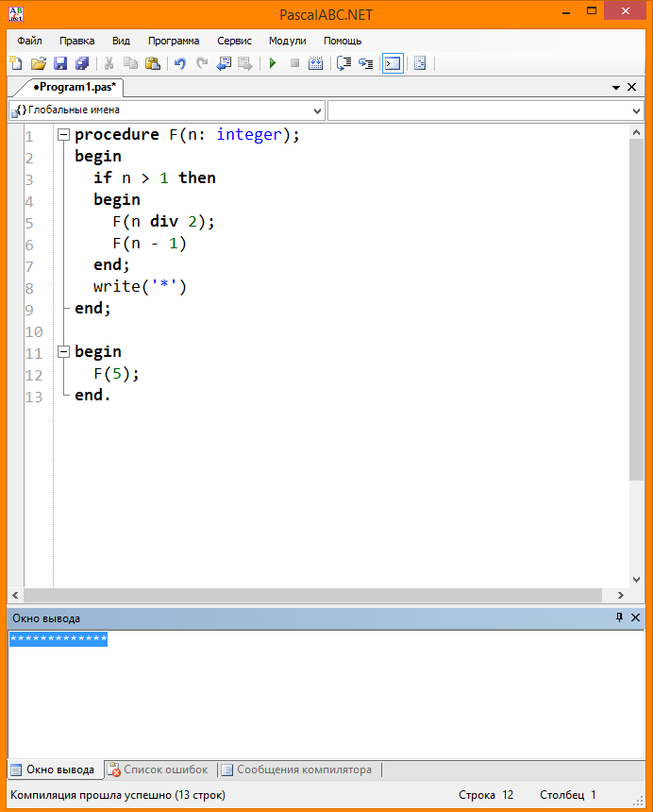
Task: Maximize the PascalABC.NET window
Action: (x=592, y=11)
